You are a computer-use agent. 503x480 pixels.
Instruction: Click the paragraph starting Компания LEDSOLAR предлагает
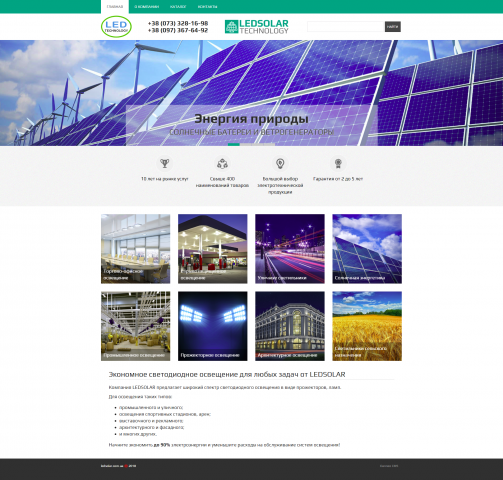pyautogui.click(x=225, y=388)
